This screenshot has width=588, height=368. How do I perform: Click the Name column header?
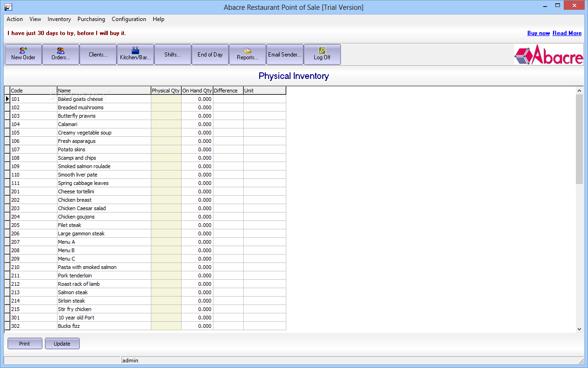tap(104, 91)
